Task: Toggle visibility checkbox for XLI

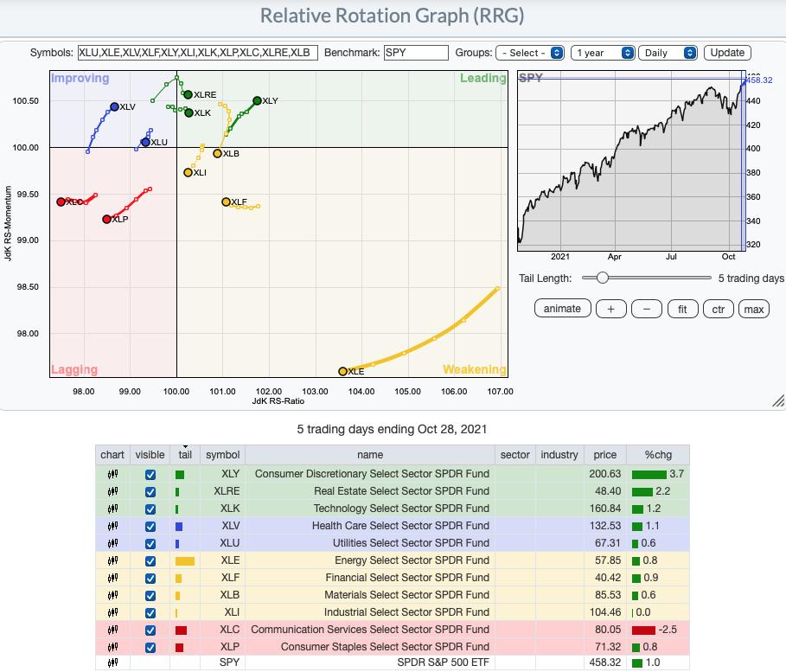Action: click(x=150, y=613)
